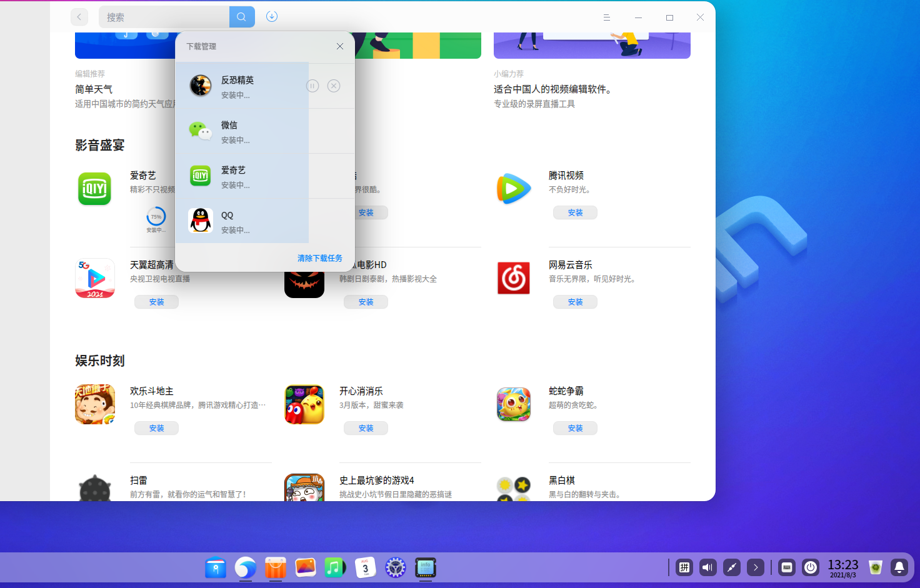Open the store's hamburger main menu
The image size is (920, 588).
(x=606, y=17)
